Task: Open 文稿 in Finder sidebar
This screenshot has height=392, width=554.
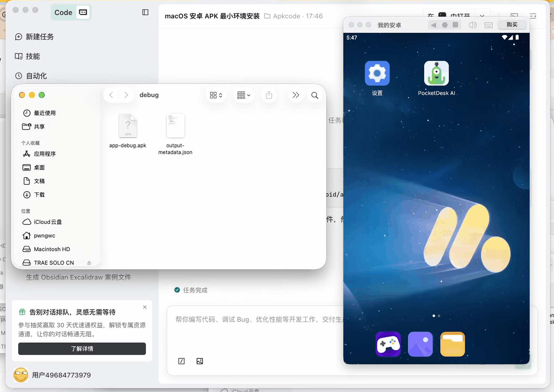Action: pos(33,181)
